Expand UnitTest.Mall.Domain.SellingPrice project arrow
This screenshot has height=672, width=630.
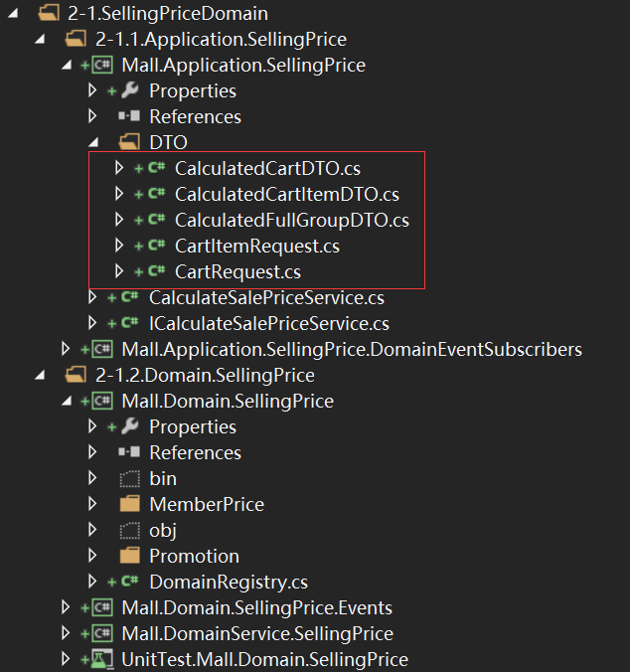pos(66,659)
